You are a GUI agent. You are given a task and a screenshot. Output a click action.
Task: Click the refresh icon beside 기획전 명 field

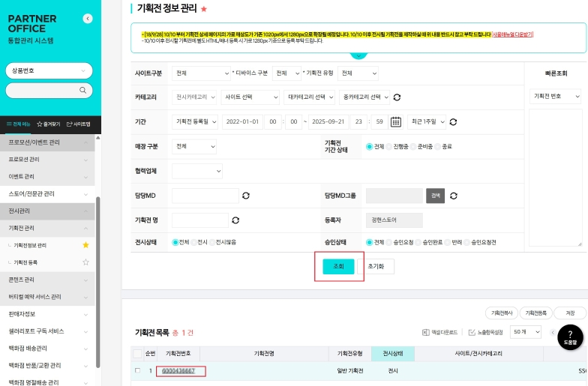point(235,220)
